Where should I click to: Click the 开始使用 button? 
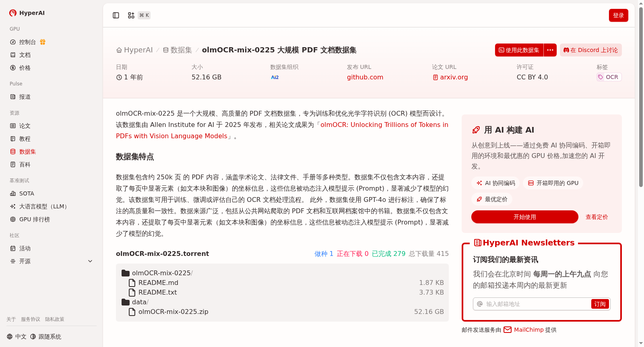525,217
